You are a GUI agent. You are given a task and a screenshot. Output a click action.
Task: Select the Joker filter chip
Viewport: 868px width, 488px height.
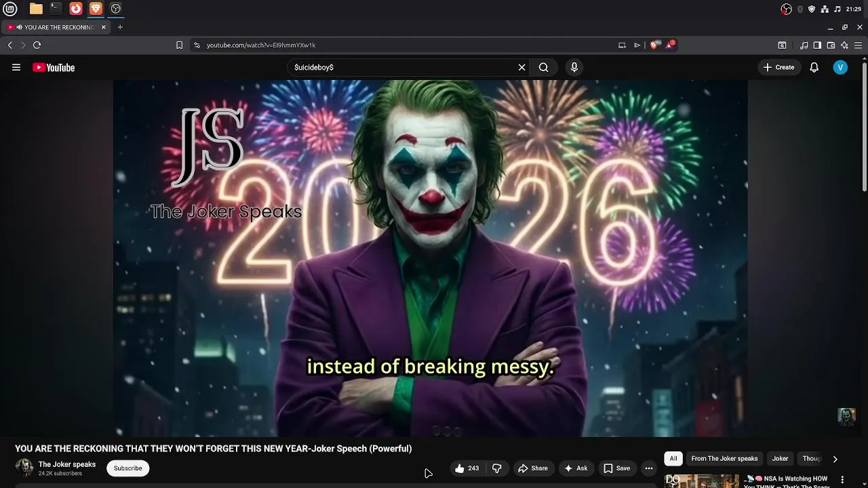coord(780,459)
